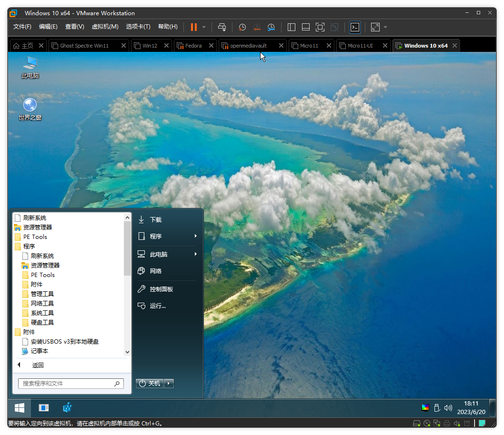Open the 虚拟机(M) menu
Screen dimensions: 504x435
(x=105, y=27)
